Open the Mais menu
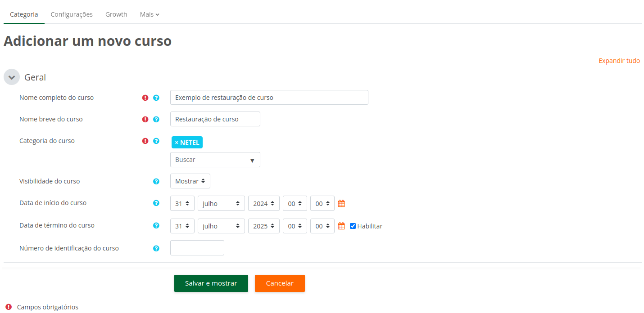Image resolution: width=644 pixels, height=313 pixels. [150, 14]
